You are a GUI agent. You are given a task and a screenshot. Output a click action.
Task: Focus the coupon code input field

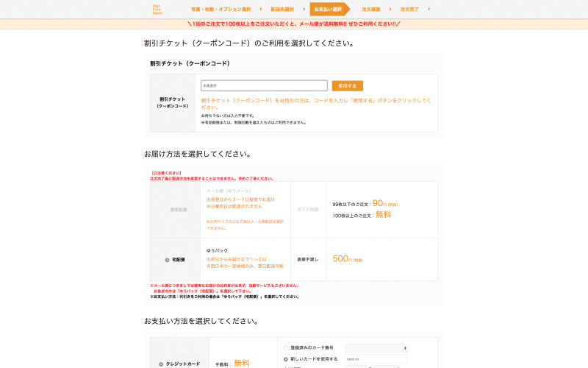[265, 85]
